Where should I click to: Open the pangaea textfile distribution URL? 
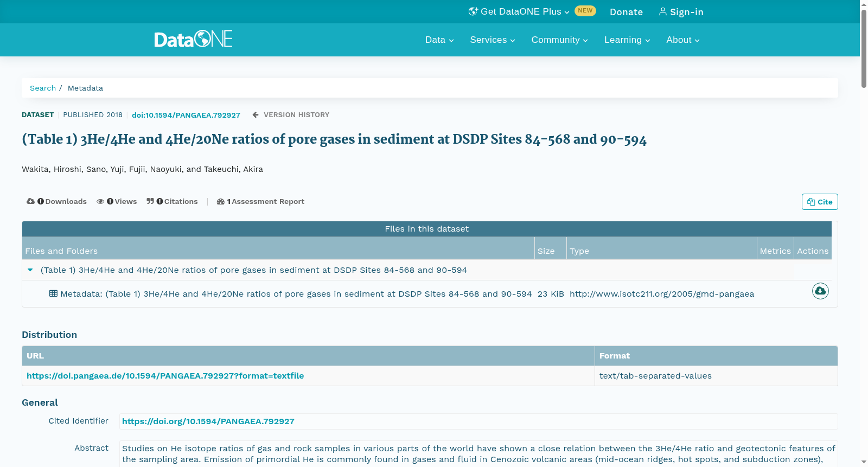tap(165, 376)
